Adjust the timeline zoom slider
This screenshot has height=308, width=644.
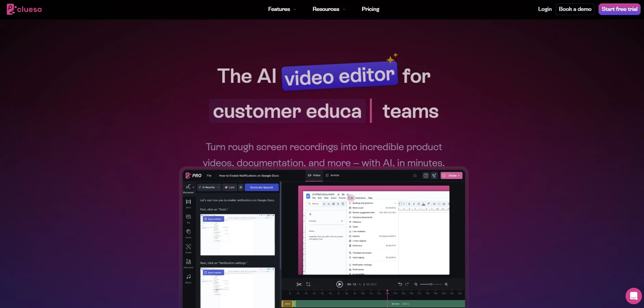click(431, 284)
